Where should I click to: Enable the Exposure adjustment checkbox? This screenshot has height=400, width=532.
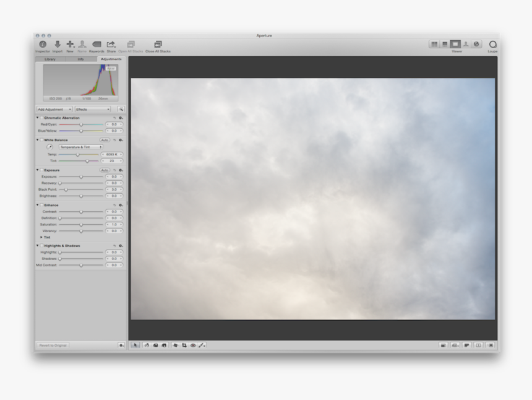click(41, 170)
